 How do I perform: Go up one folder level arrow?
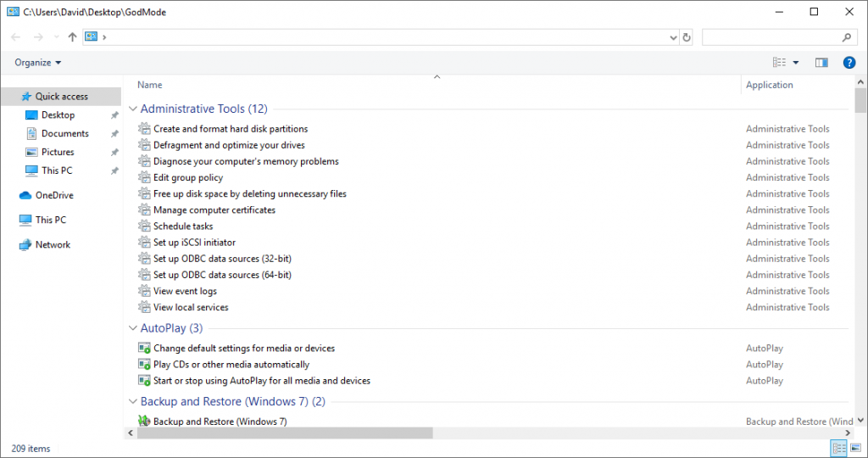pos(73,37)
